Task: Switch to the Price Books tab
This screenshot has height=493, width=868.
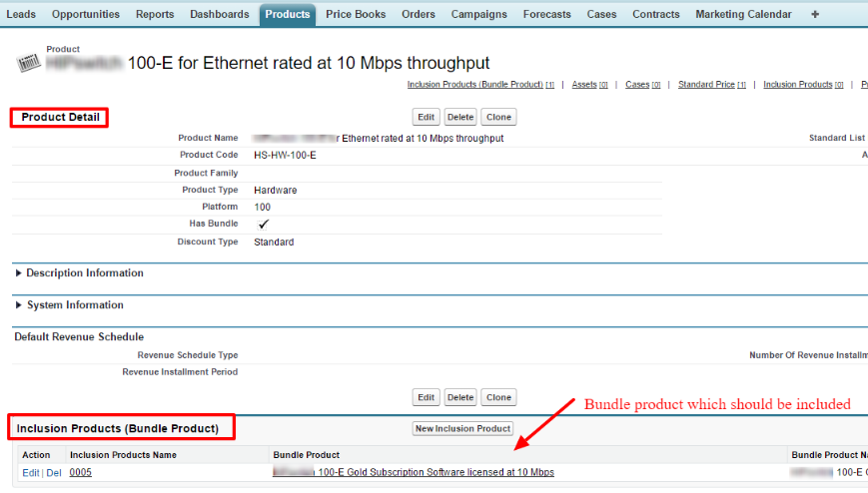Action: coord(356,14)
